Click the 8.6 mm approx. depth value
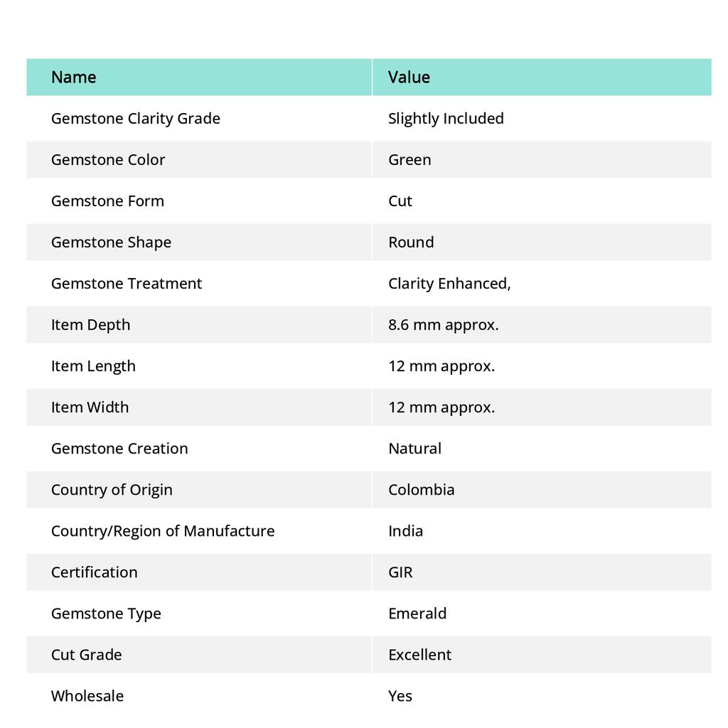Viewport: 728px width, 728px height. pyautogui.click(x=444, y=324)
